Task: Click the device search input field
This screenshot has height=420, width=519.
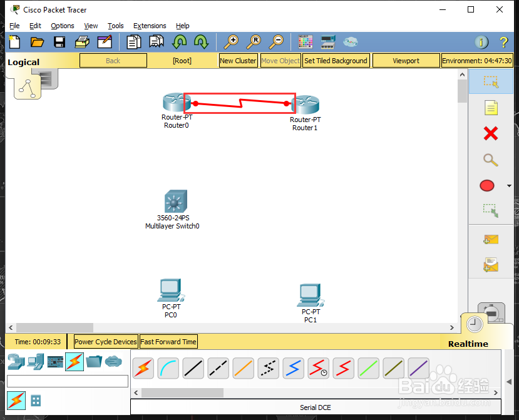Action: (68, 381)
